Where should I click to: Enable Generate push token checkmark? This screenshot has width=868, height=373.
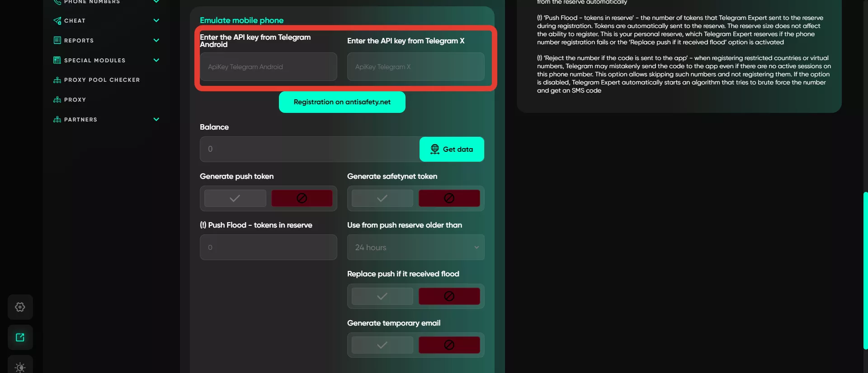(x=235, y=198)
